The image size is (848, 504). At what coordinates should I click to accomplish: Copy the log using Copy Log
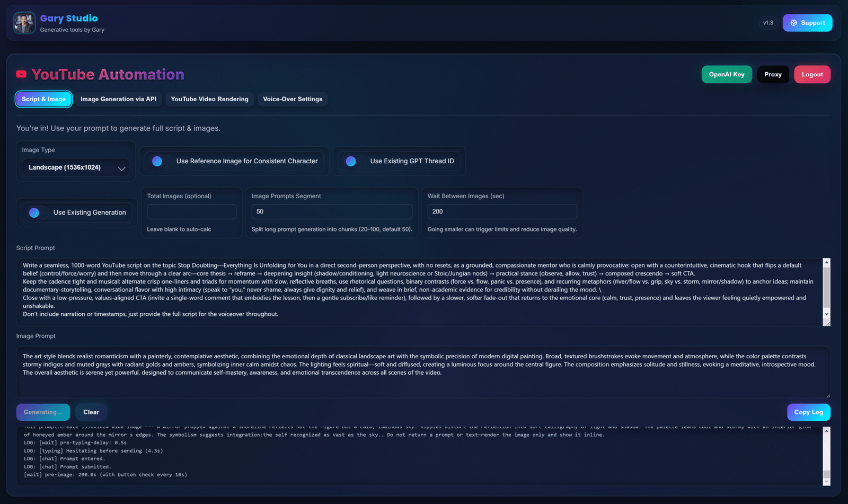click(x=808, y=412)
